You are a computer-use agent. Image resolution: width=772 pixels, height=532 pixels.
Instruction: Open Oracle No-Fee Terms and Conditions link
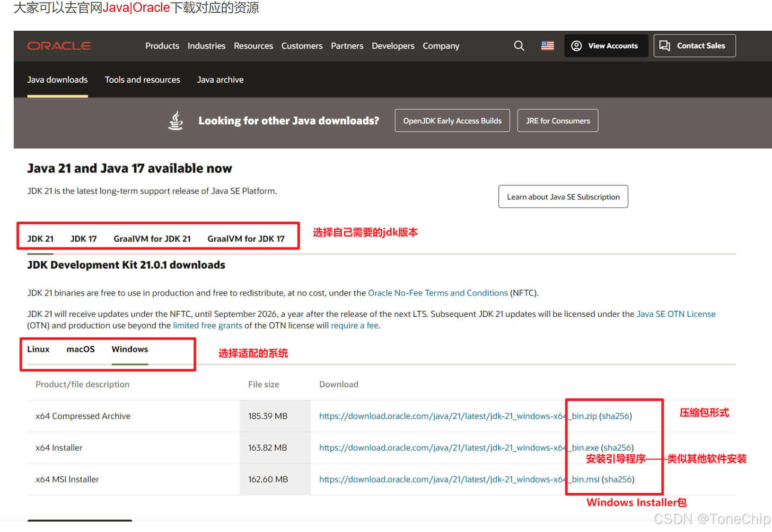pos(438,293)
